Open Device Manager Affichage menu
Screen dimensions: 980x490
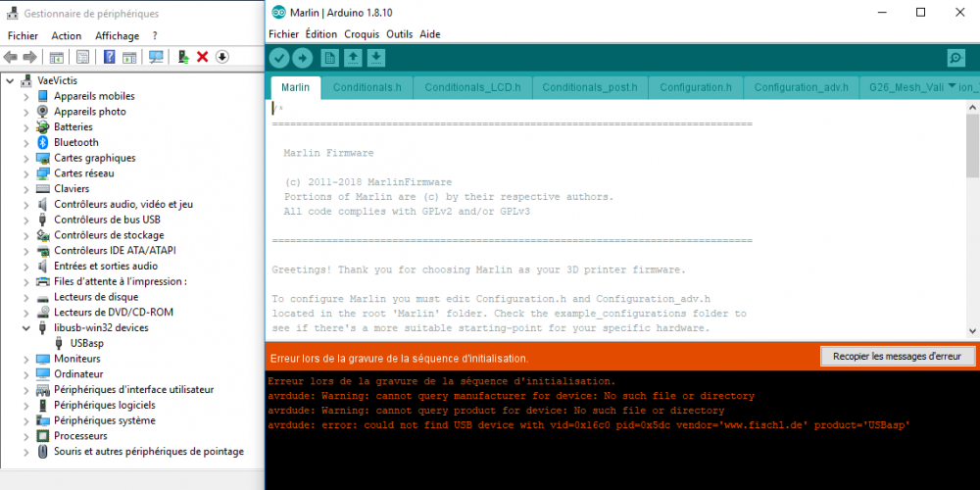coord(117,36)
